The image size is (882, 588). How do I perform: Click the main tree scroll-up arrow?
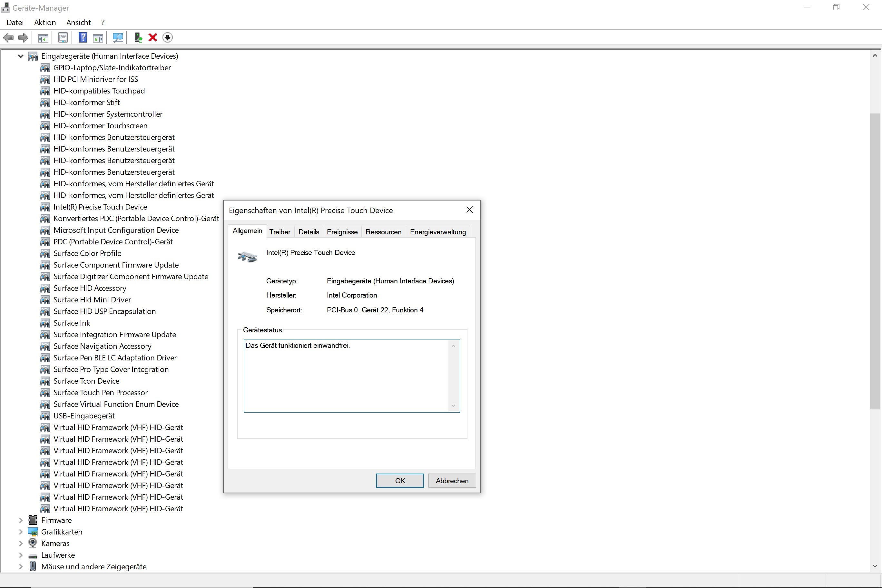(x=875, y=55)
